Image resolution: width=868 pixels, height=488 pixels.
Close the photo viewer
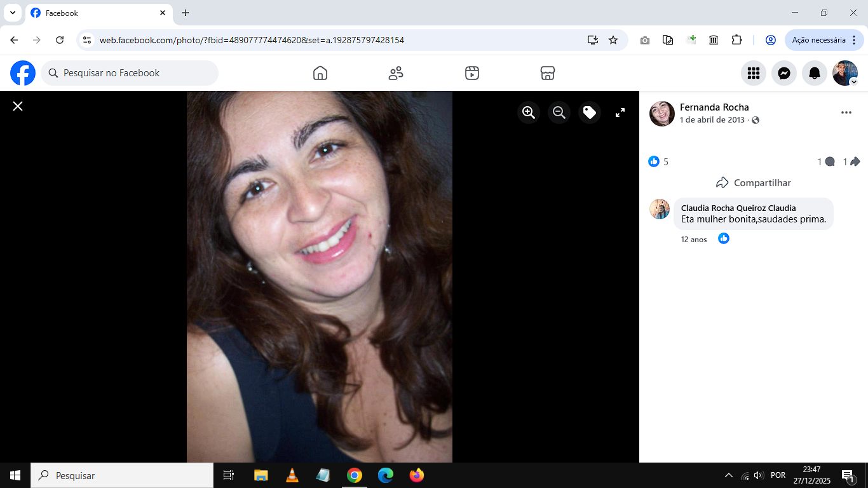pos(18,106)
